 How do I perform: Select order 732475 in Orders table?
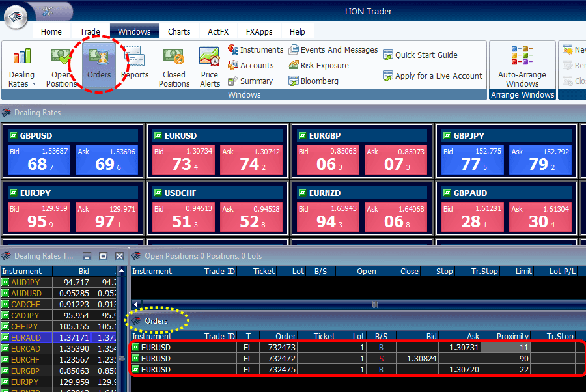[x=357, y=370]
